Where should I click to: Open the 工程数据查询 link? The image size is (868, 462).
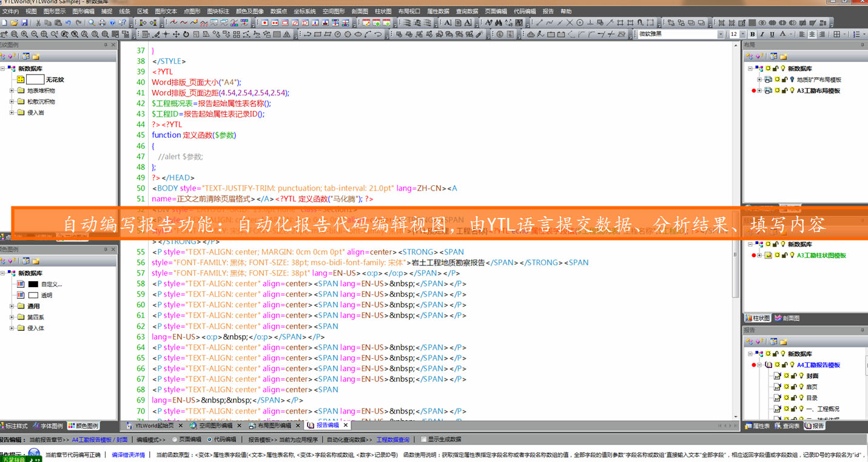(x=392, y=440)
